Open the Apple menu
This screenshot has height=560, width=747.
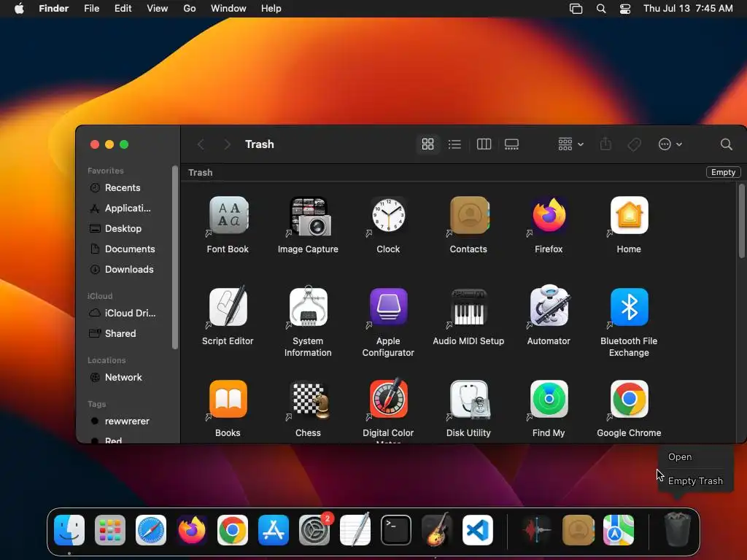19,9
